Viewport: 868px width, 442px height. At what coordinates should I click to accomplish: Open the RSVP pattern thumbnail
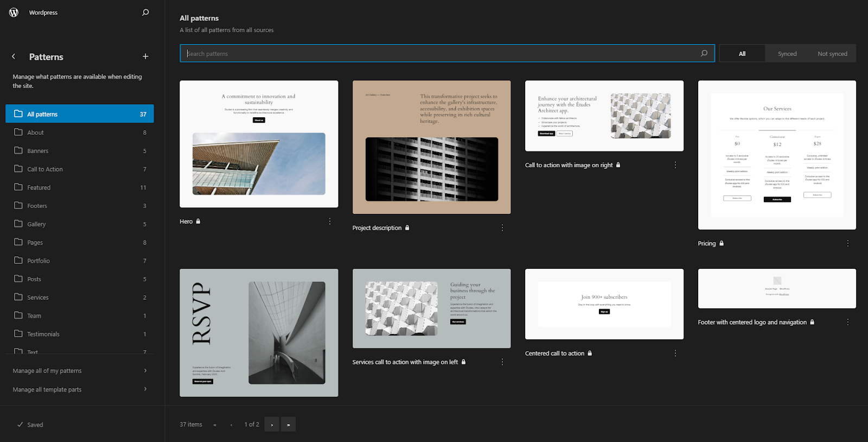pos(259,333)
